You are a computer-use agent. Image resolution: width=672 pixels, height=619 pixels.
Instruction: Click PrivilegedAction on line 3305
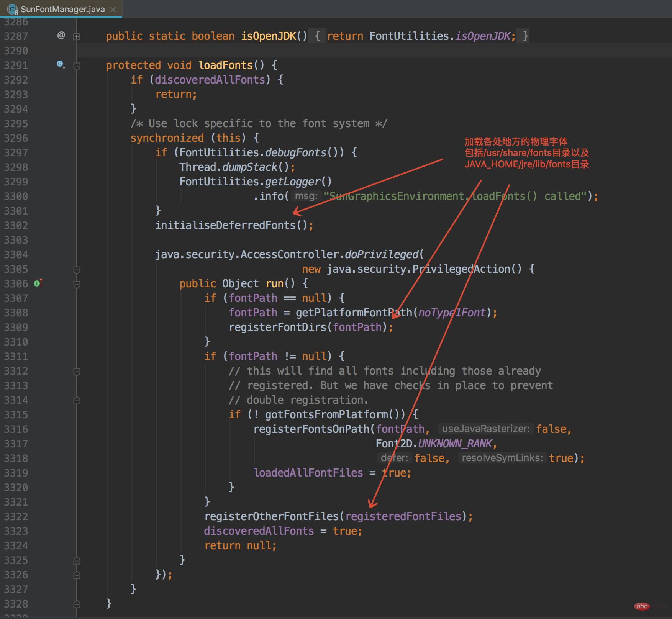pos(461,269)
